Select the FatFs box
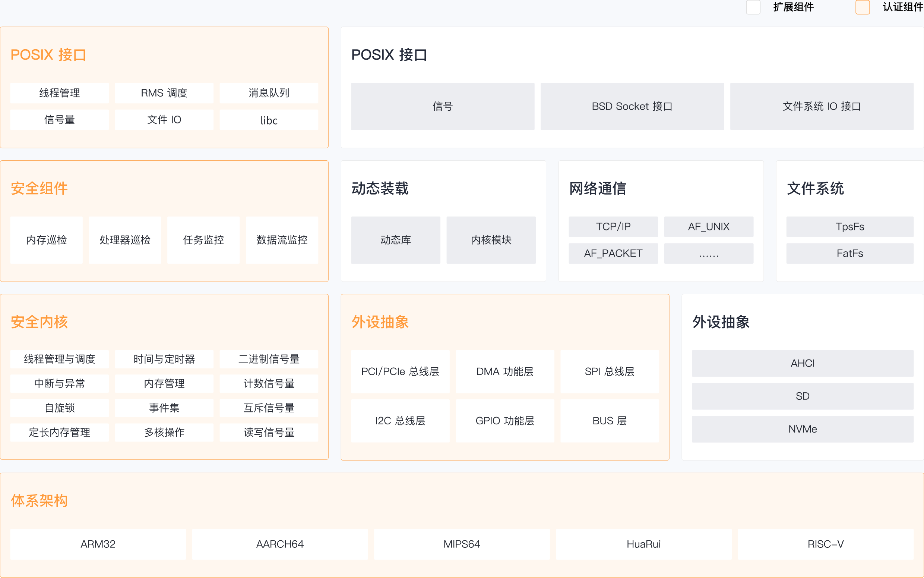Screen dimensions: 924x578 click(850, 254)
